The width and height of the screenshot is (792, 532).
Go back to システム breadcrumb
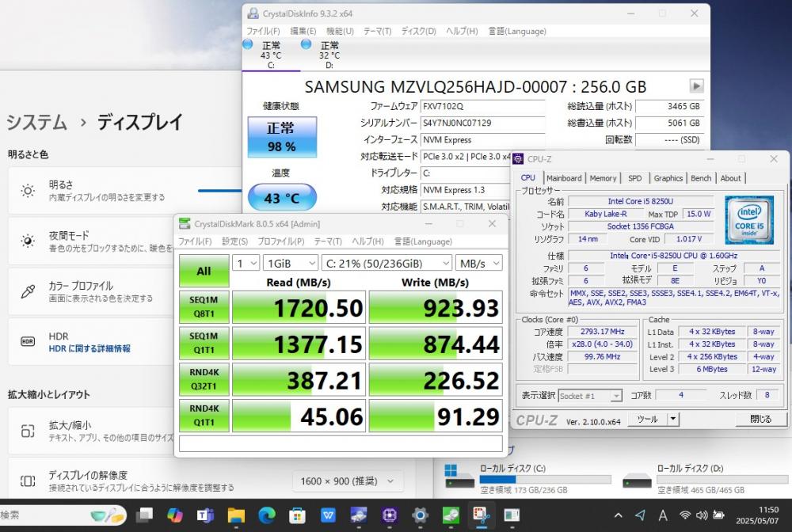coord(36,122)
